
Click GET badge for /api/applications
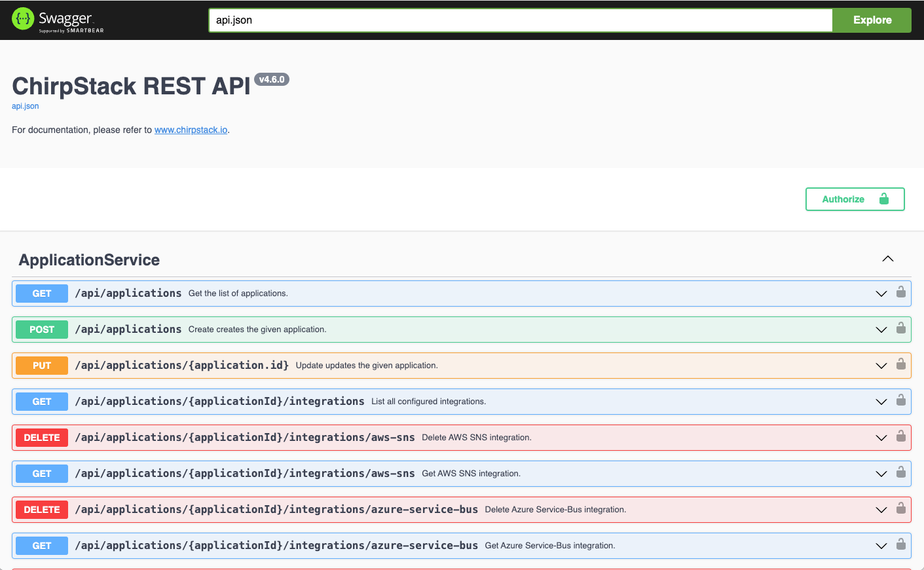(x=42, y=294)
